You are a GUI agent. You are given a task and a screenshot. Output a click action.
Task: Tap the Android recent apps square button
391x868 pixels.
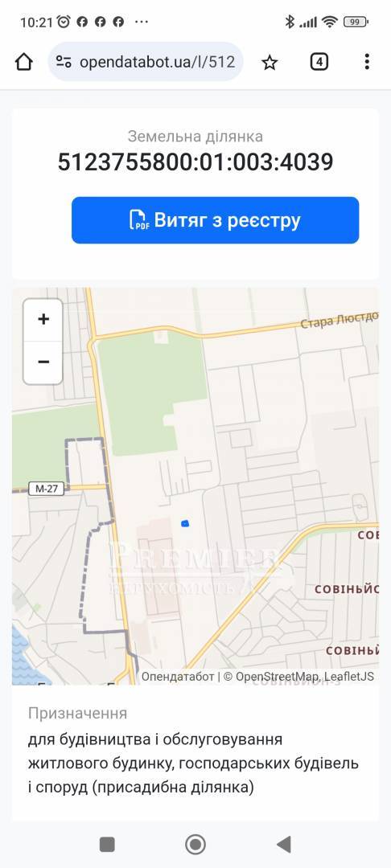point(107,844)
